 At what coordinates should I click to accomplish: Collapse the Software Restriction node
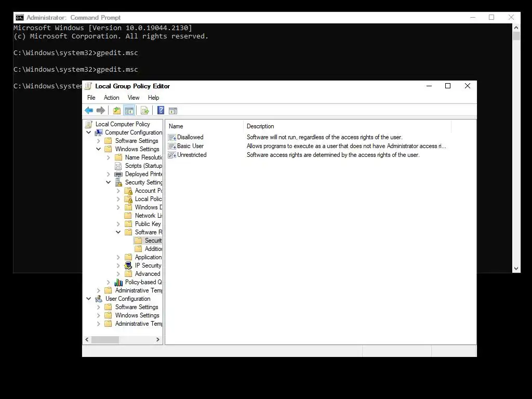tap(118, 232)
